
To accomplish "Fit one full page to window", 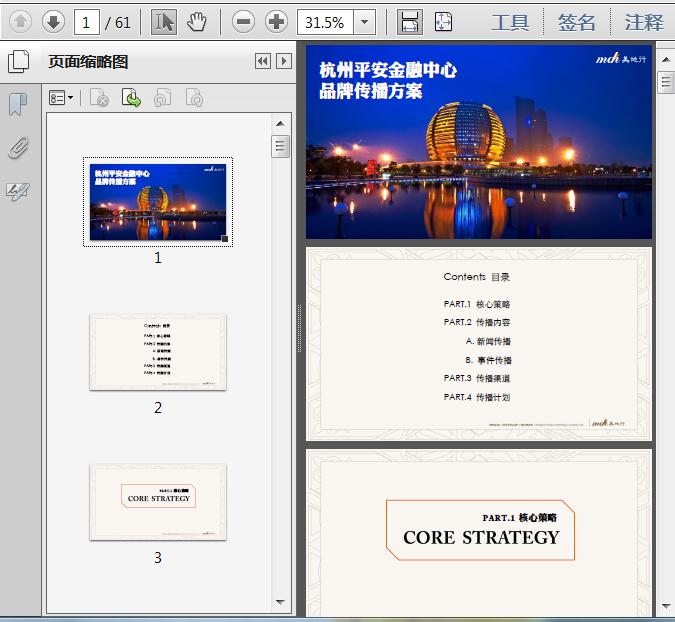I will pos(443,22).
